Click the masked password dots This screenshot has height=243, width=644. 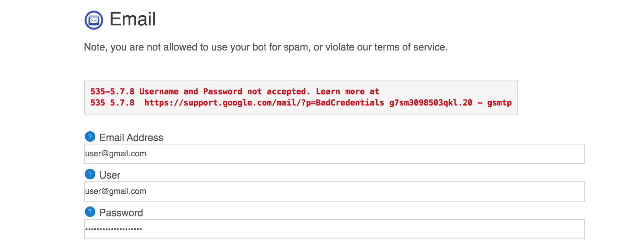point(114,229)
